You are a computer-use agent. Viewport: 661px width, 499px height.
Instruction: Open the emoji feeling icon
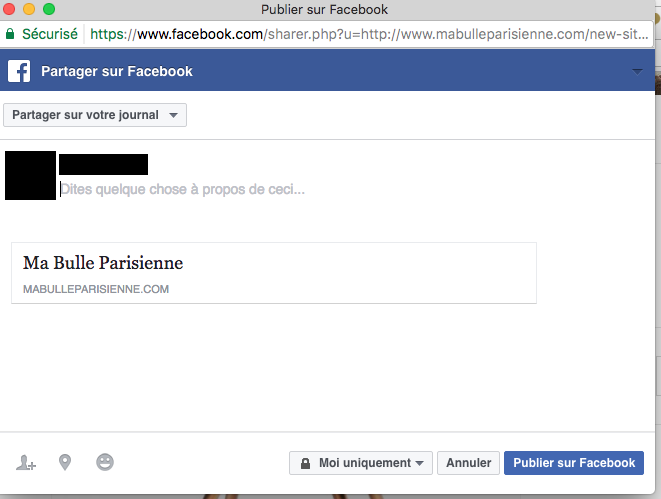click(x=105, y=462)
